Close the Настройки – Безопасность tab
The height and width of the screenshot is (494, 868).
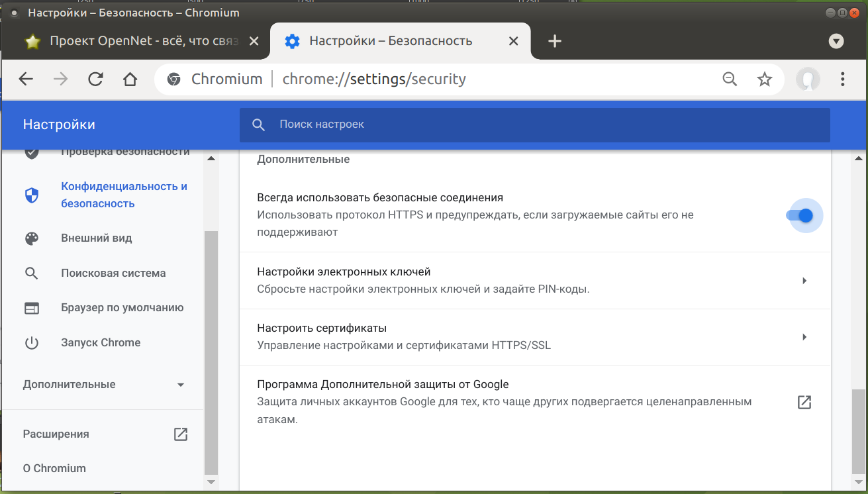[x=513, y=41]
